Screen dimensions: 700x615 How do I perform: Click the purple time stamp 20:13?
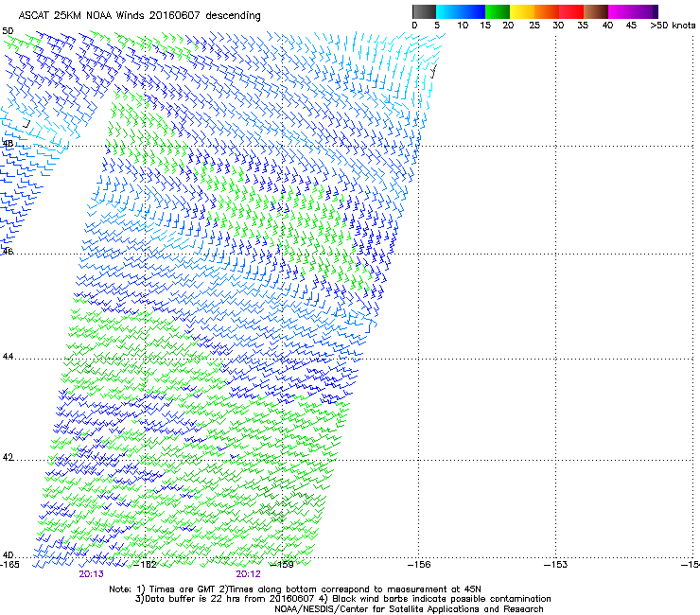click(91, 574)
